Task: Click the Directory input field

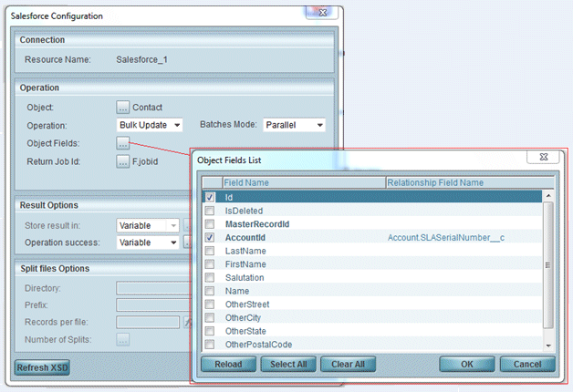Action: click(153, 288)
